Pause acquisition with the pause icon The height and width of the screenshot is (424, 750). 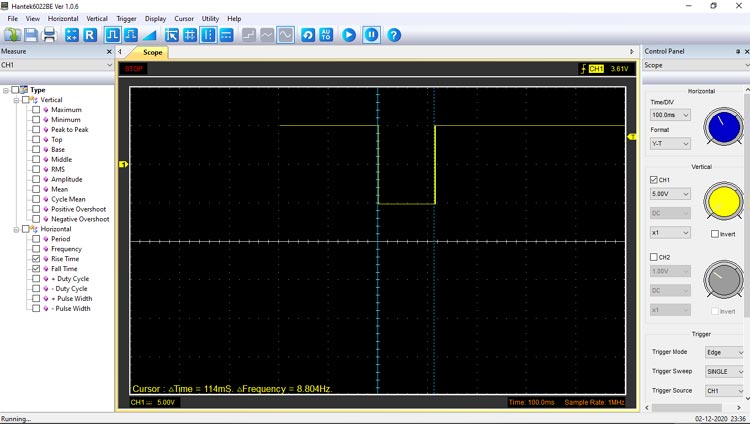coord(371,35)
